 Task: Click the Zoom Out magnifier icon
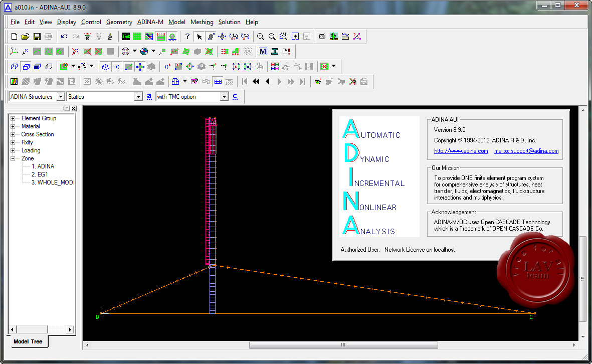[272, 36]
